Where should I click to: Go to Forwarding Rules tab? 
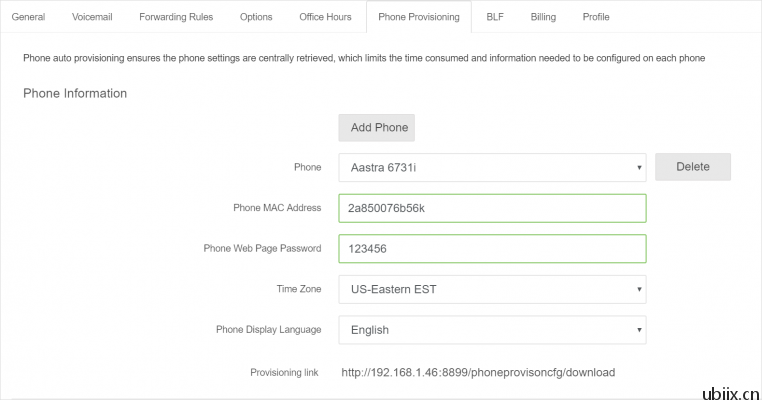[176, 17]
